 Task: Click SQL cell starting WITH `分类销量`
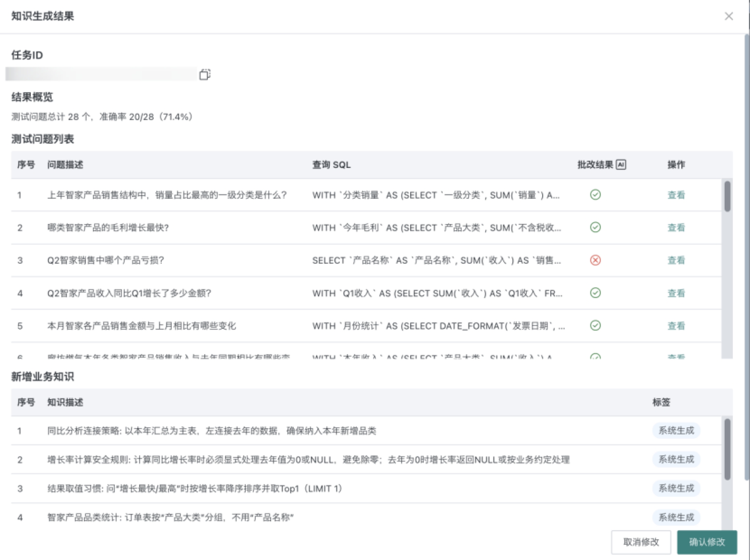pyautogui.click(x=436, y=195)
